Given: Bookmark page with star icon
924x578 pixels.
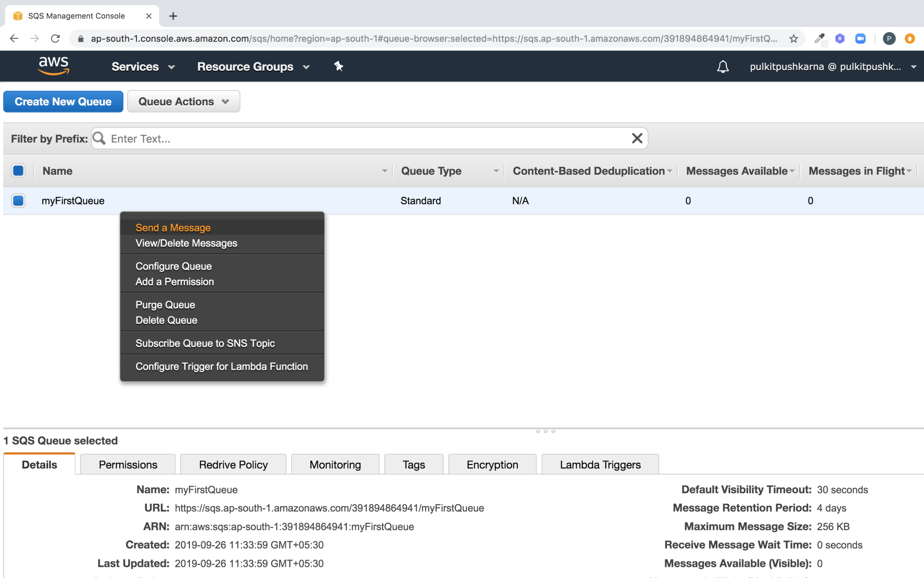Looking at the screenshot, I should click(794, 39).
